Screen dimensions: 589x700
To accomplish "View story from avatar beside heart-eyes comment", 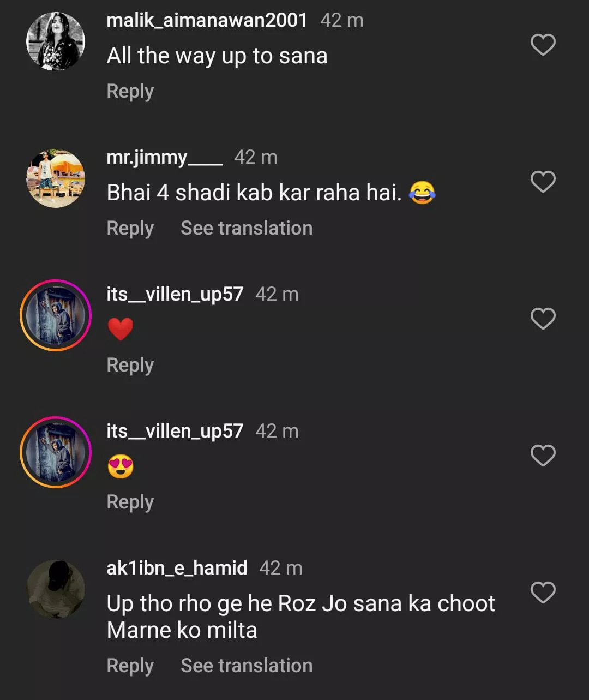I will [x=56, y=452].
